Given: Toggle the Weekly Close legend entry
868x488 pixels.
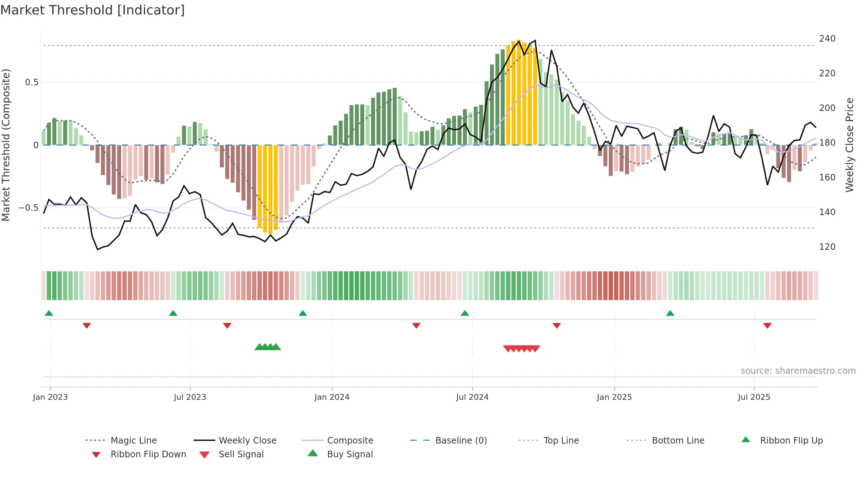Looking at the screenshot, I should [x=235, y=440].
